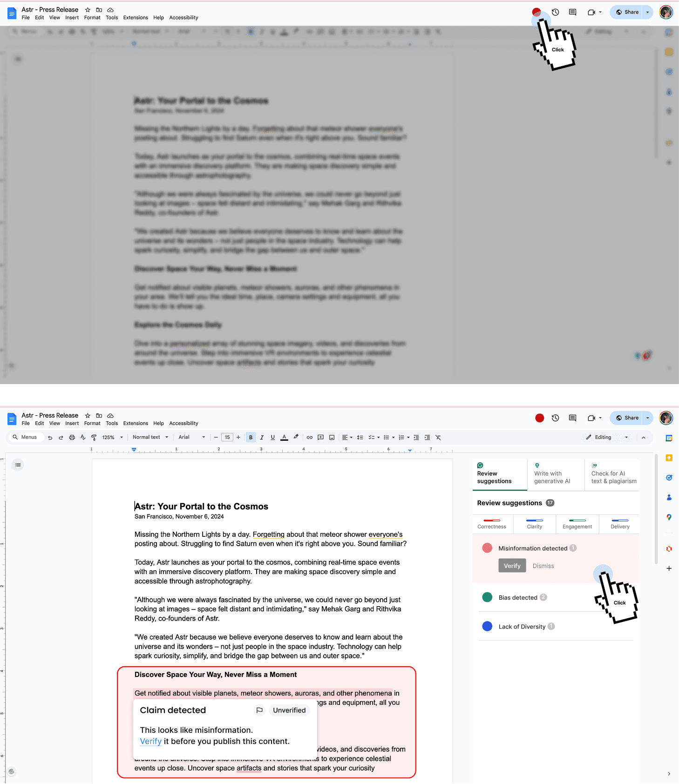Image resolution: width=679 pixels, height=784 pixels.
Task: Add a comment using lower toolbar icon
Action: 320,438
